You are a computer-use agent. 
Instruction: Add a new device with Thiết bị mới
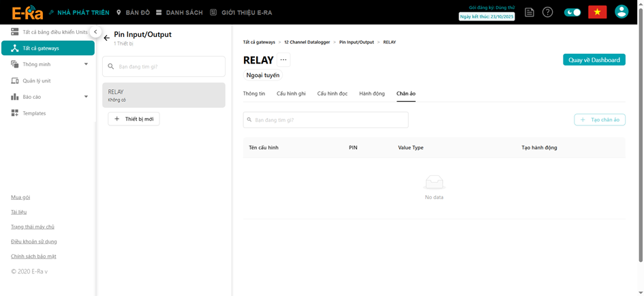pos(134,119)
